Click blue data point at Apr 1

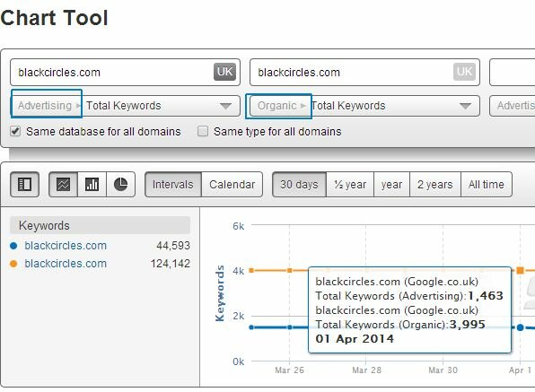(520, 327)
